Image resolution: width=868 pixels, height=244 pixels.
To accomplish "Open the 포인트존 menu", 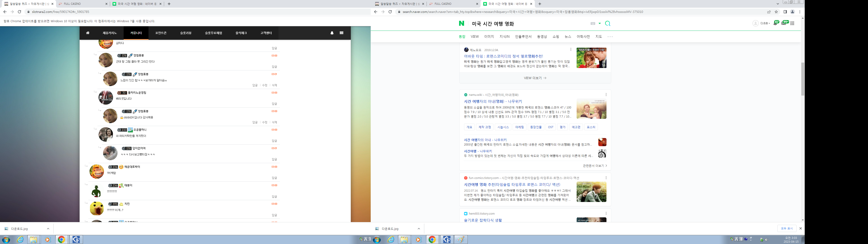I will 161,33.
